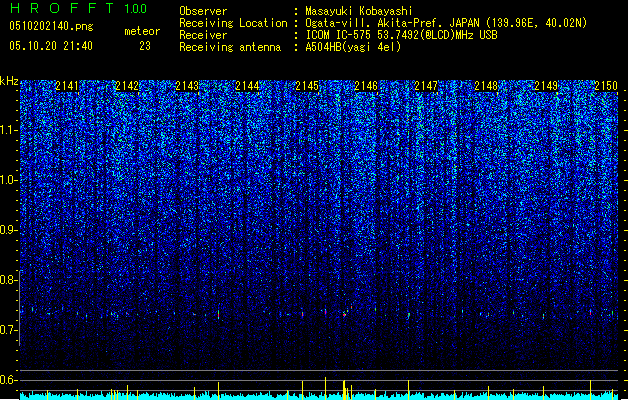Viewport: 629px width, 400px height.
Task: Click the meteor label
Action: click(x=142, y=31)
